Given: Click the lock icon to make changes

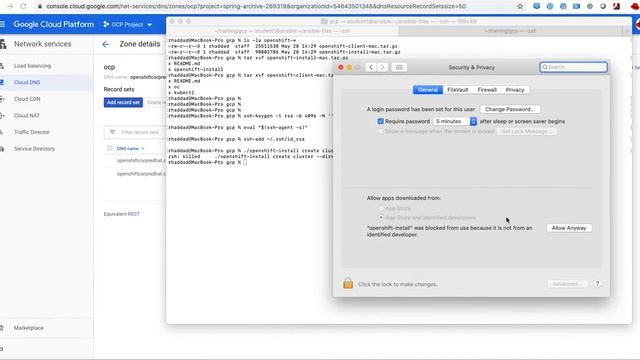Looking at the screenshot, I should 348,283.
